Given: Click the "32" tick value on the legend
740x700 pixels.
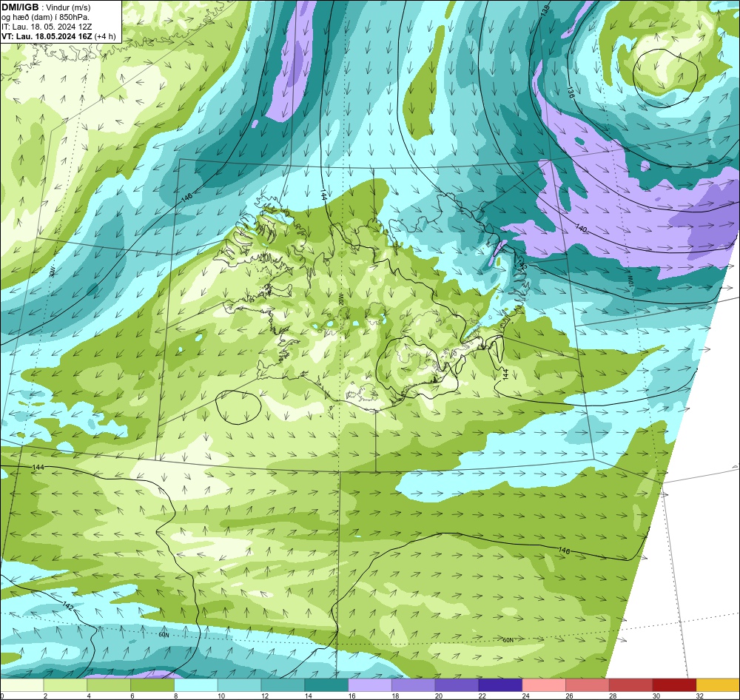Looking at the screenshot, I should pyautogui.click(x=699, y=696).
